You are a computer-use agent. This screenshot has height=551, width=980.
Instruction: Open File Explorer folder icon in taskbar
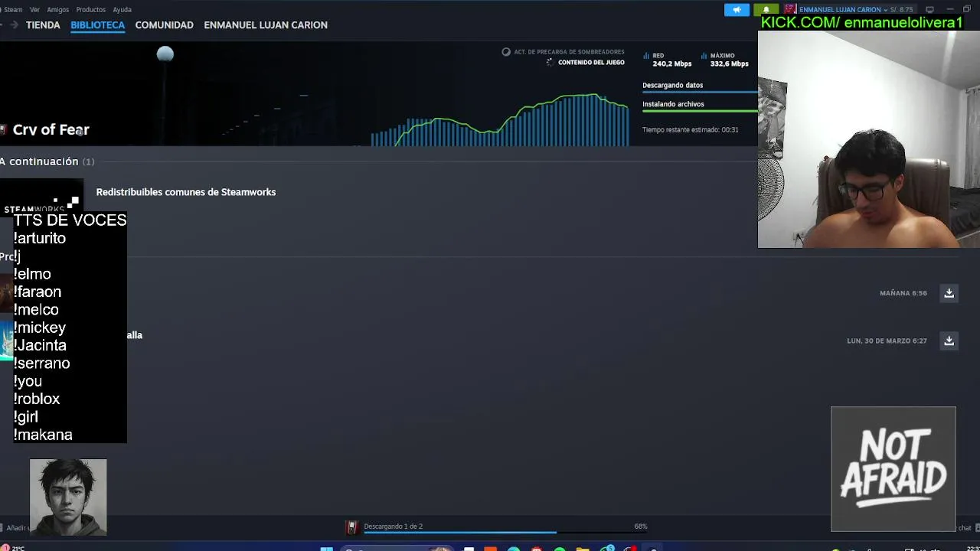[x=583, y=548]
